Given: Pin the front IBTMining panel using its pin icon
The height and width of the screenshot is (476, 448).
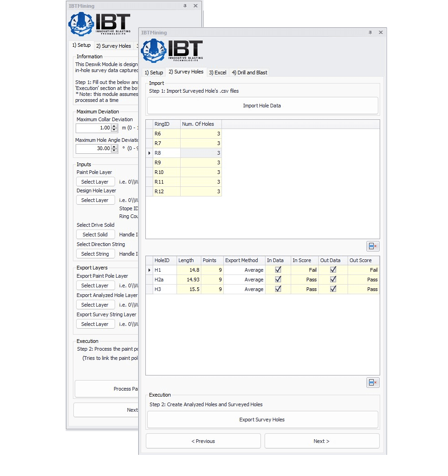Looking at the screenshot, I should tap(370, 33).
